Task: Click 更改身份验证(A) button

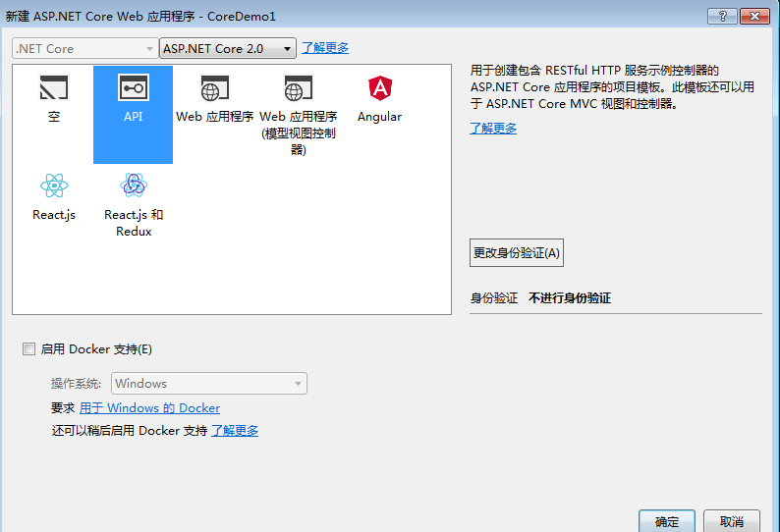Action: [x=517, y=252]
